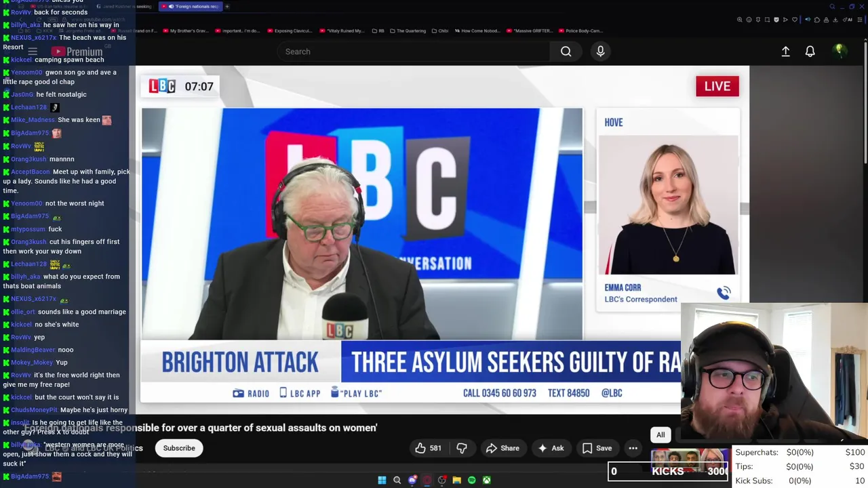Select the 'Foreign nationals resp' browser tab

pos(191,6)
